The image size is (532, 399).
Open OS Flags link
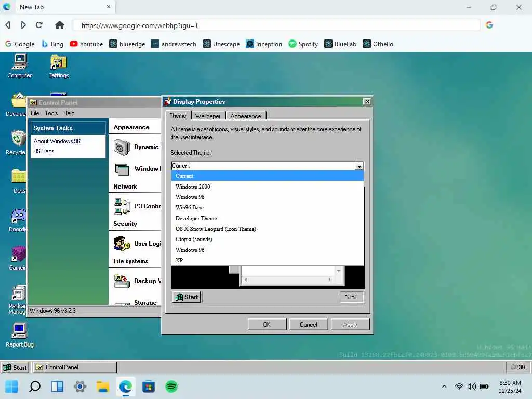point(44,151)
